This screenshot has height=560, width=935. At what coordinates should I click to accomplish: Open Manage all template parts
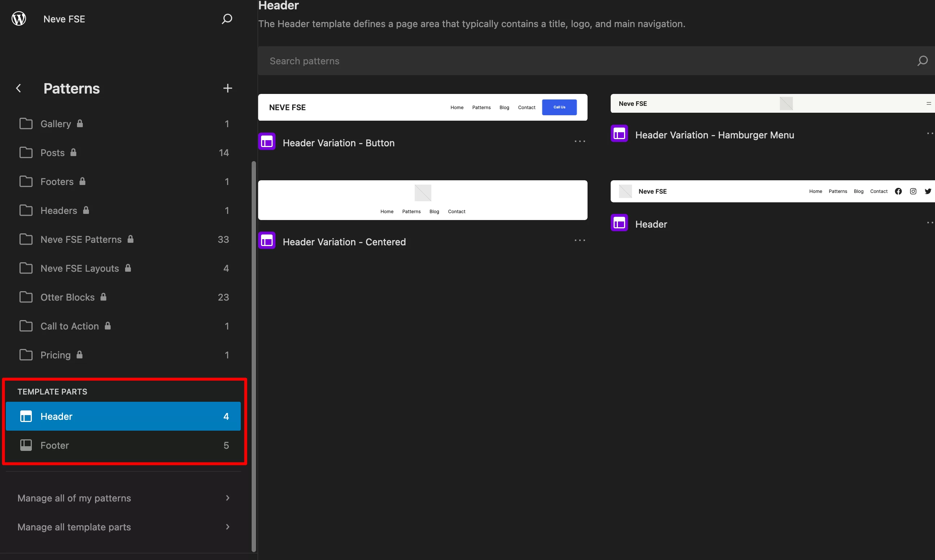pyautogui.click(x=123, y=527)
